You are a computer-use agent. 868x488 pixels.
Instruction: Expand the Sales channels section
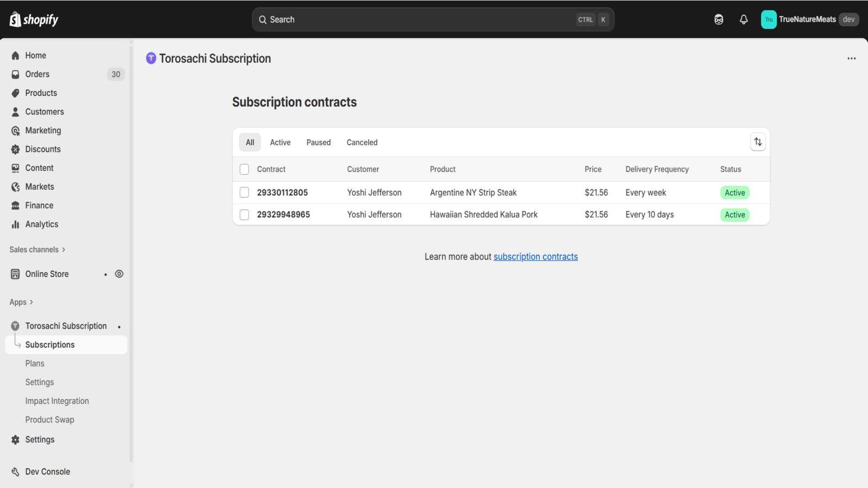(x=37, y=249)
